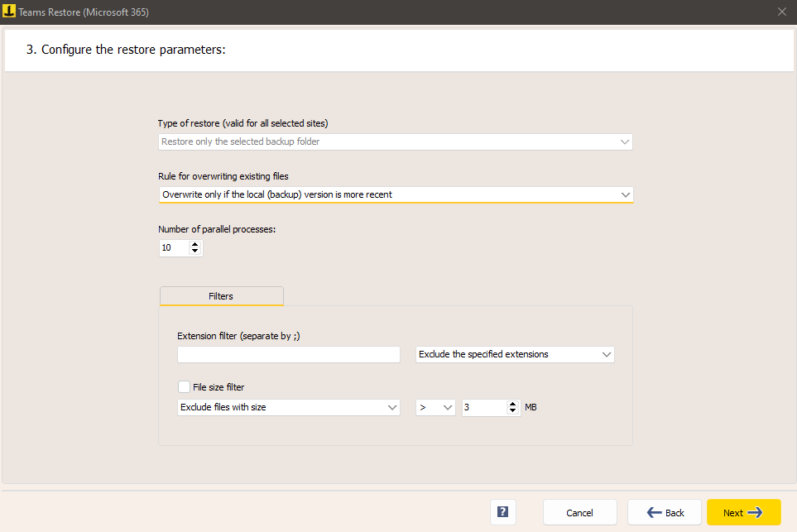Screen dimensions: 797x532
Task: Click the parallel processes number field
Action: (174, 248)
